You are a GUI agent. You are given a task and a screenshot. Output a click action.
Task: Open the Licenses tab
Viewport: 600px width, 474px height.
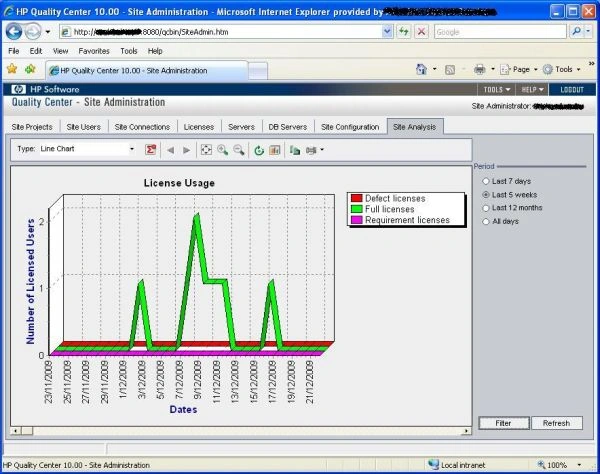pos(199,127)
